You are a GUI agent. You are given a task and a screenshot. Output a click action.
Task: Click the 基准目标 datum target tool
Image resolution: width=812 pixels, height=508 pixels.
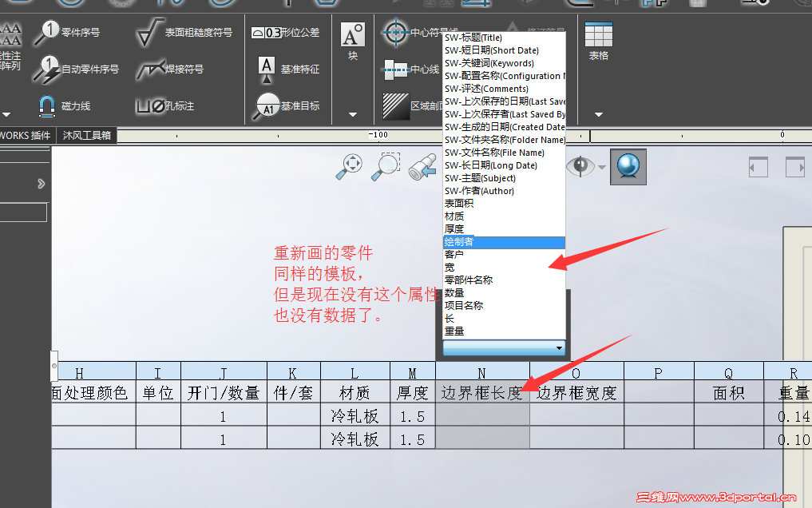(287, 105)
